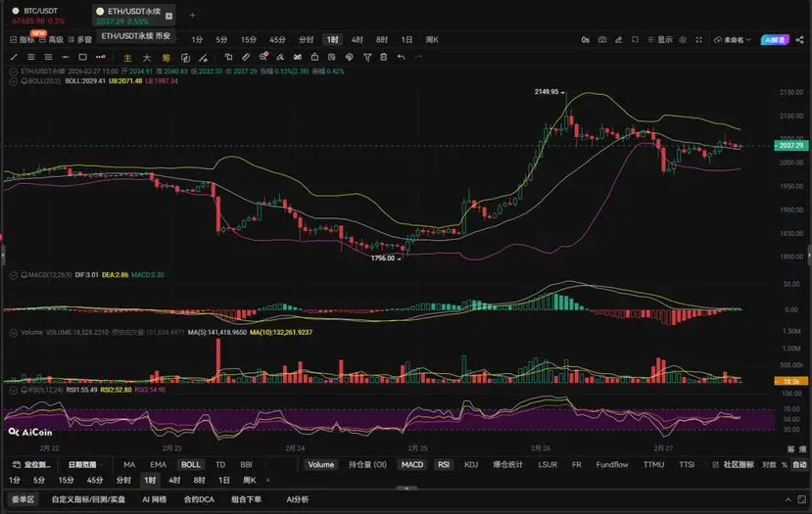This screenshot has width=812, height=514.
Task: Open the 委单区 bottom tab
Action: [24, 499]
